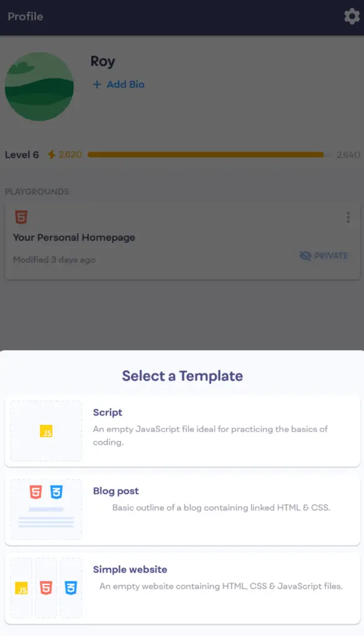Toggle the PRIVATE visibility of the playground
This screenshot has height=636, width=364.
324,255
